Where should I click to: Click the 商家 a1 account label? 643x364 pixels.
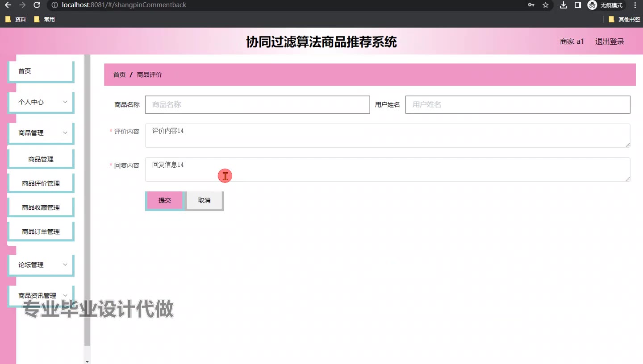[x=572, y=41]
